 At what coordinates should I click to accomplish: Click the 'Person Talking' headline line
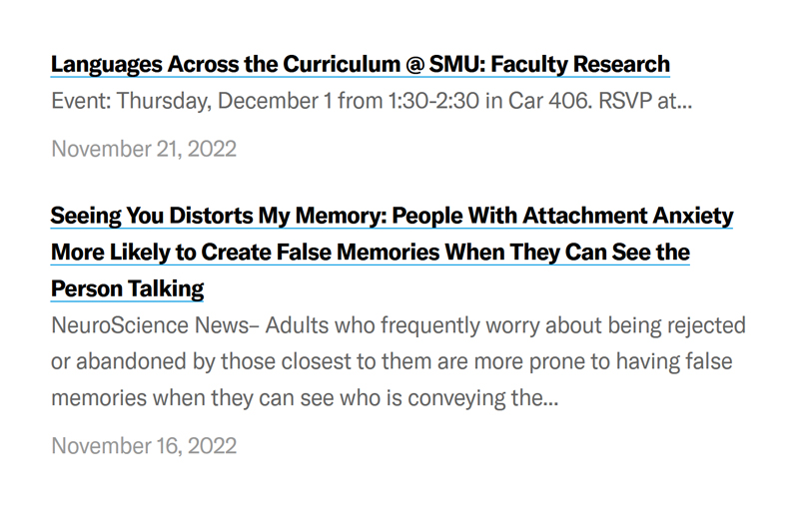127,289
